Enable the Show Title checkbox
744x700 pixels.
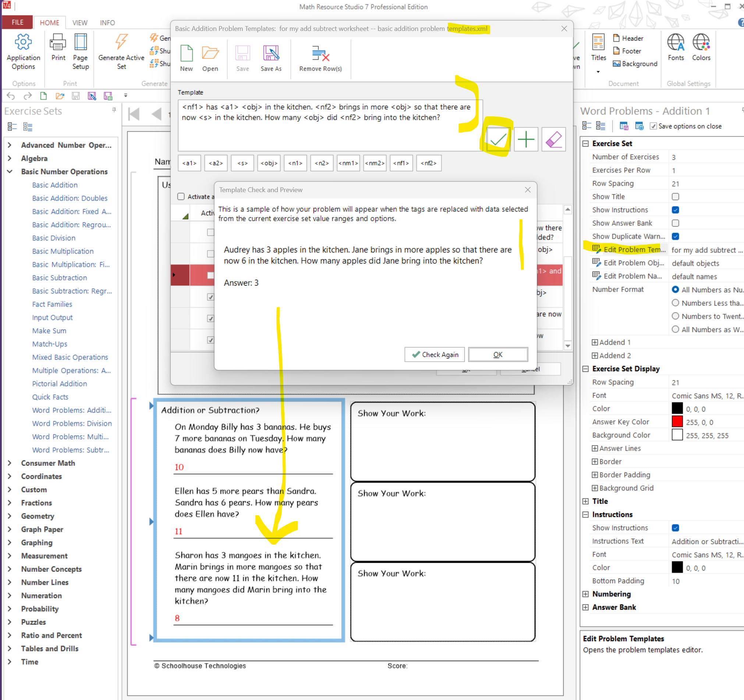tap(676, 197)
